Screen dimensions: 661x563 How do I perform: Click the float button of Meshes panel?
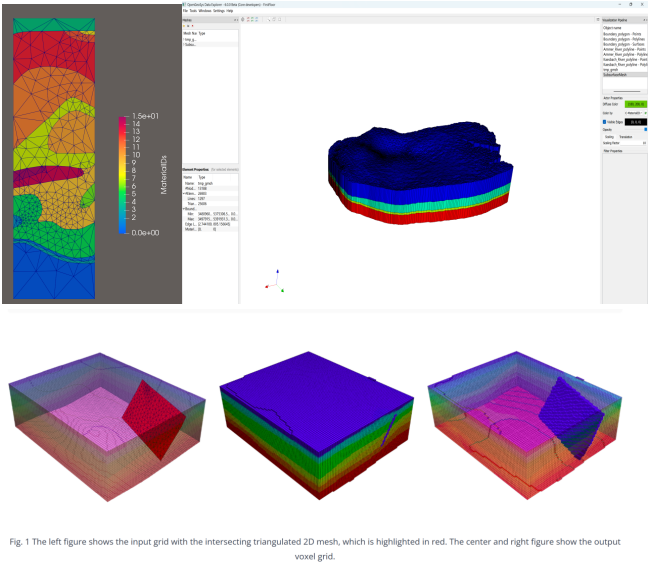coord(235,20)
